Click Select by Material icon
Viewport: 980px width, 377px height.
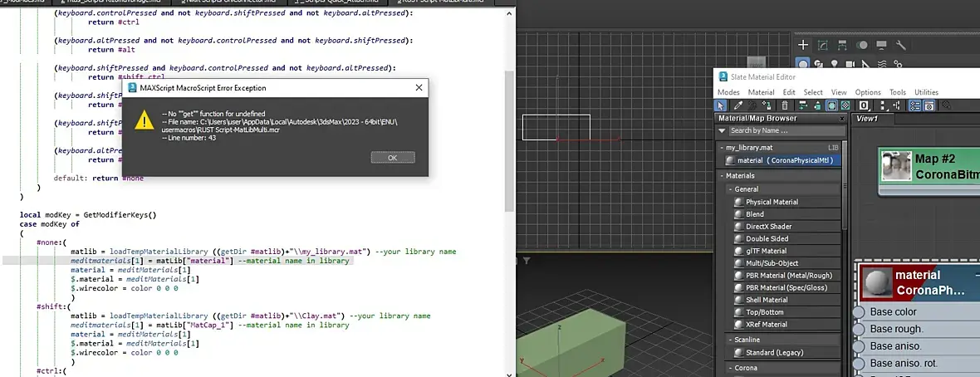tap(946, 105)
